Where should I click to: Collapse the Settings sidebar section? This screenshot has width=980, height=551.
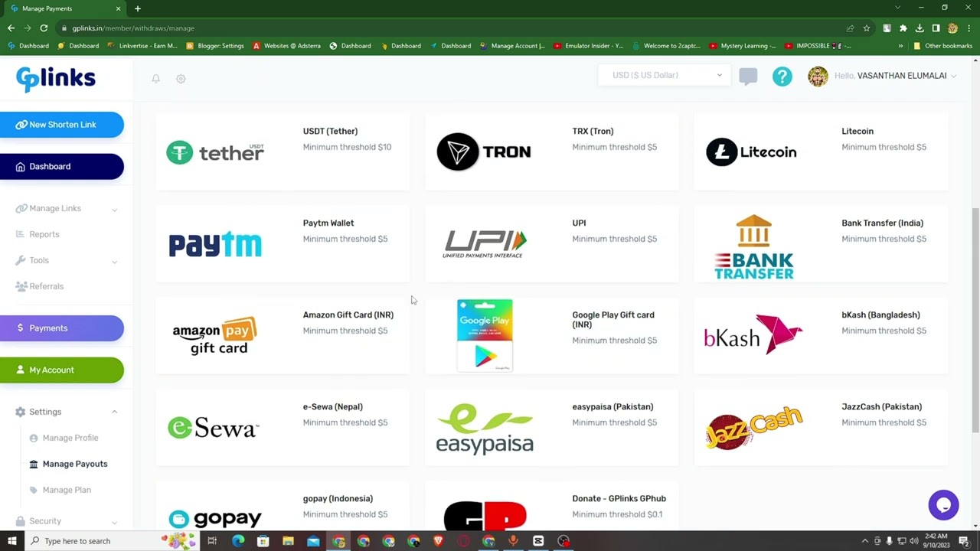coord(65,412)
